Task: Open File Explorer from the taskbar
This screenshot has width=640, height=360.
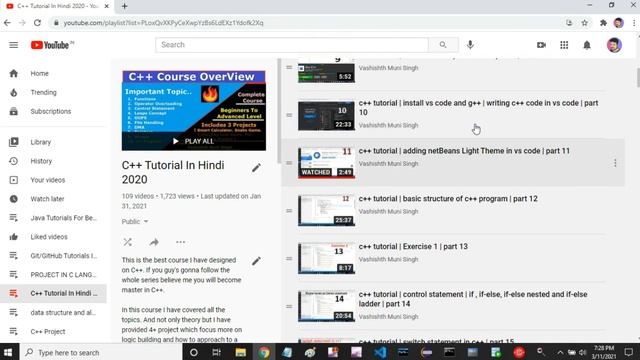Action: point(240,352)
